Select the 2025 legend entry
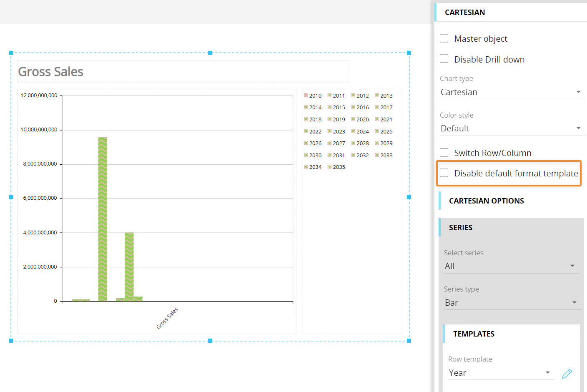 click(384, 131)
